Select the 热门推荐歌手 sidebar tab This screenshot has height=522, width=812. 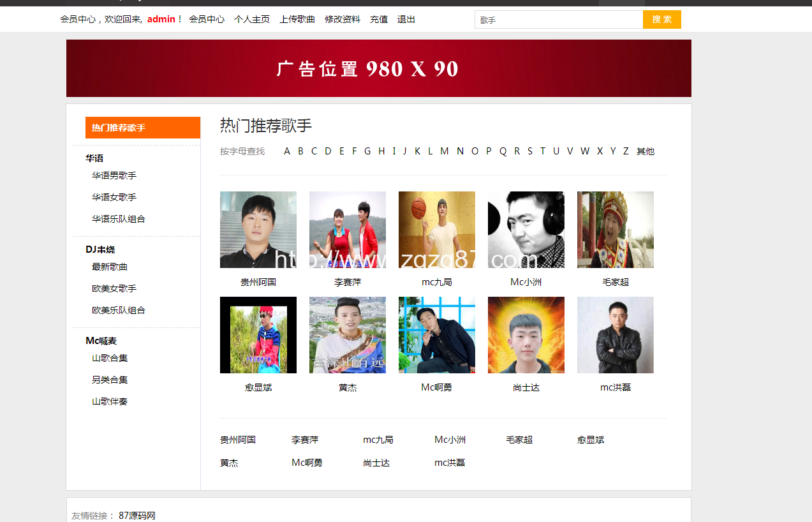click(x=142, y=128)
